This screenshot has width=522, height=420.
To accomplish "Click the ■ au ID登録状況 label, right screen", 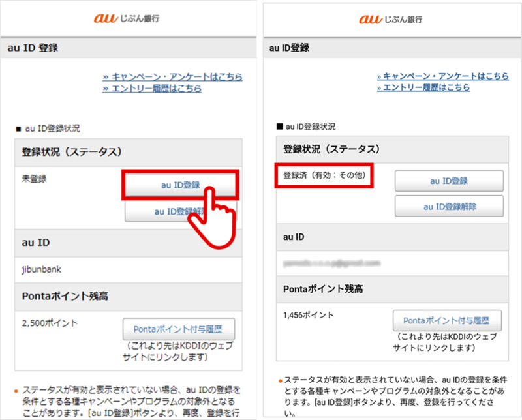I will pyautogui.click(x=306, y=127).
